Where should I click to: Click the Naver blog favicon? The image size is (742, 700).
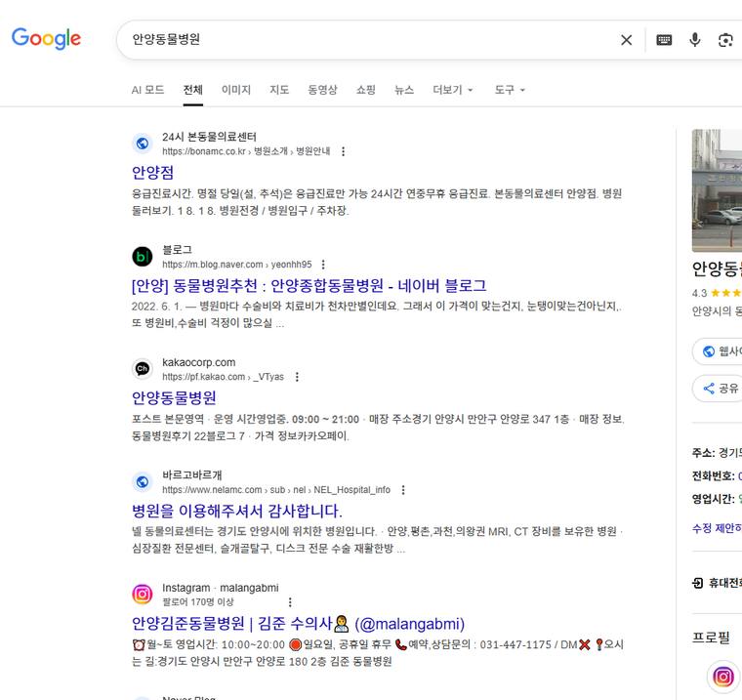pos(143,257)
